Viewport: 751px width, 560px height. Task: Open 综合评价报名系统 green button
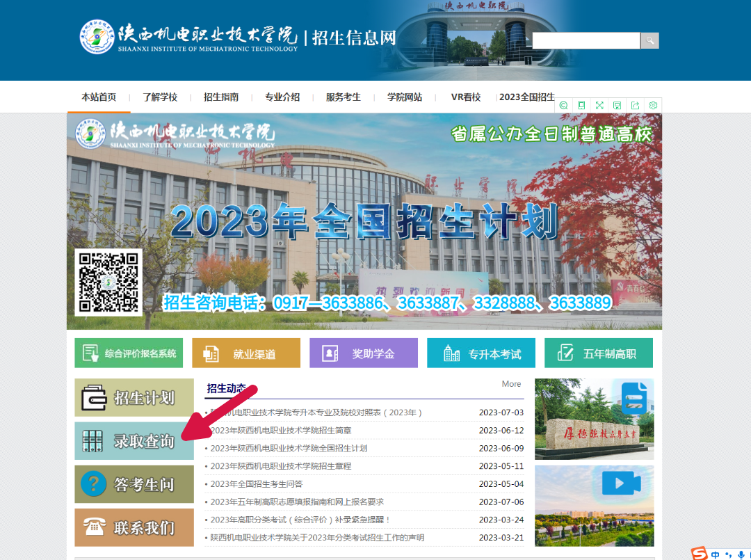129,353
